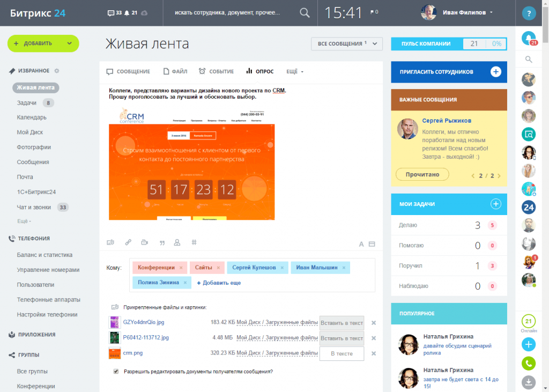Image resolution: width=549 pixels, height=392 pixels.
Task: Click Вставить в текст for P60412-113712.jpg
Action: [x=342, y=338]
